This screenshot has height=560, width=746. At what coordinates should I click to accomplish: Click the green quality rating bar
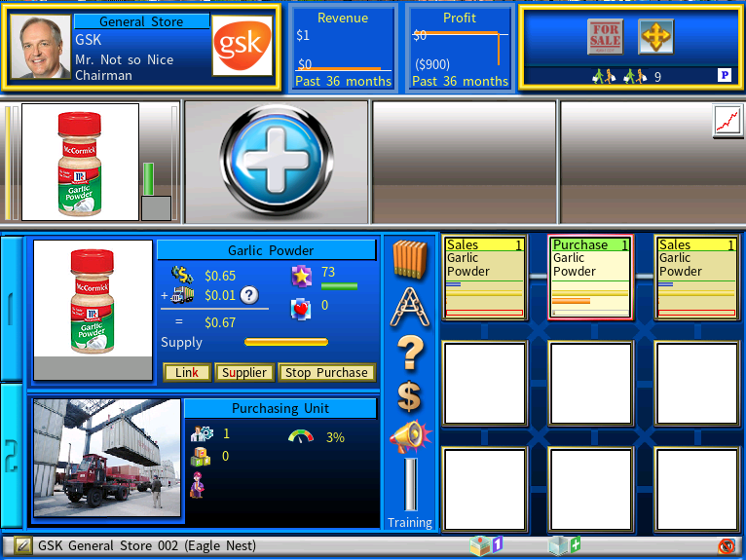339,286
